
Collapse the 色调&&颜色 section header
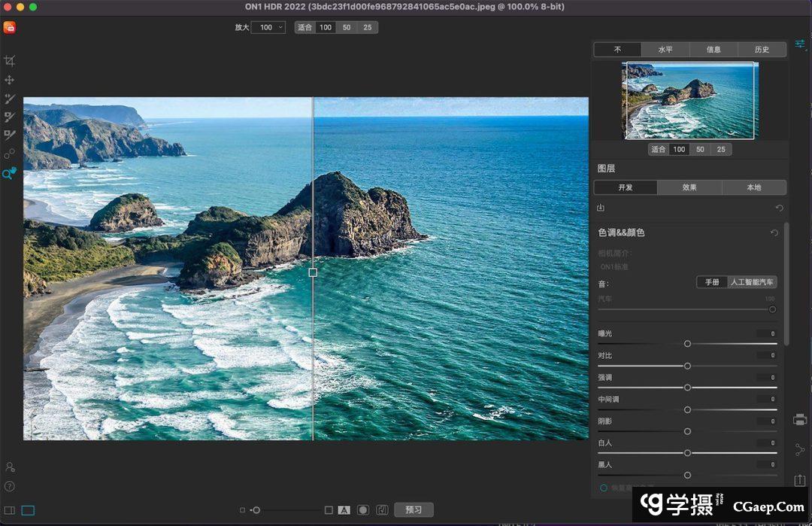(621, 233)
